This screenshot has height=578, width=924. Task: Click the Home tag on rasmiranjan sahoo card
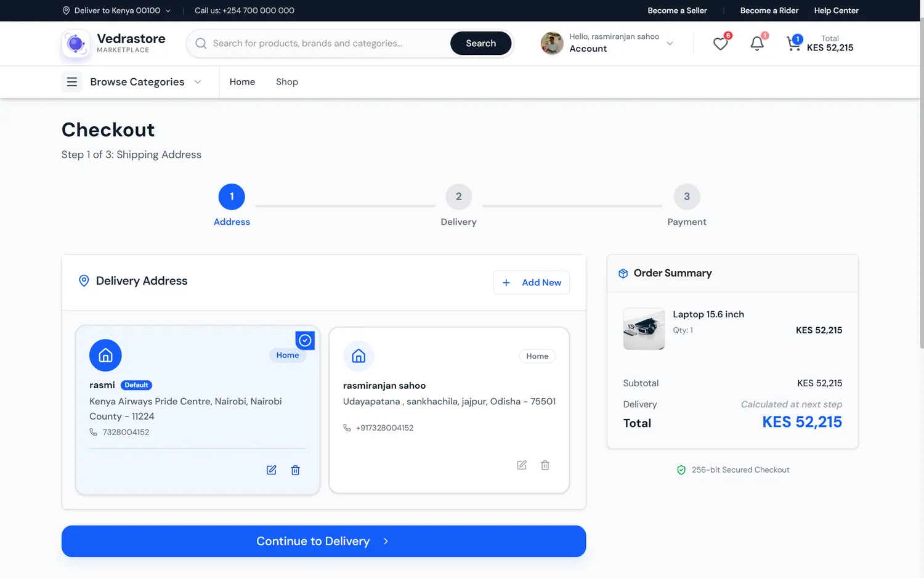tap(537, 356)
